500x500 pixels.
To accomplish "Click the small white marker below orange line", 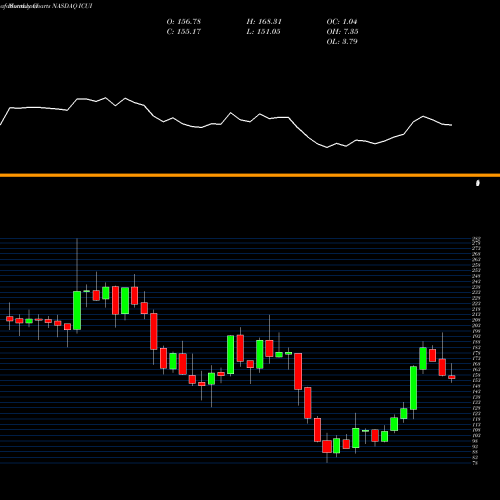I will point(478,183).
